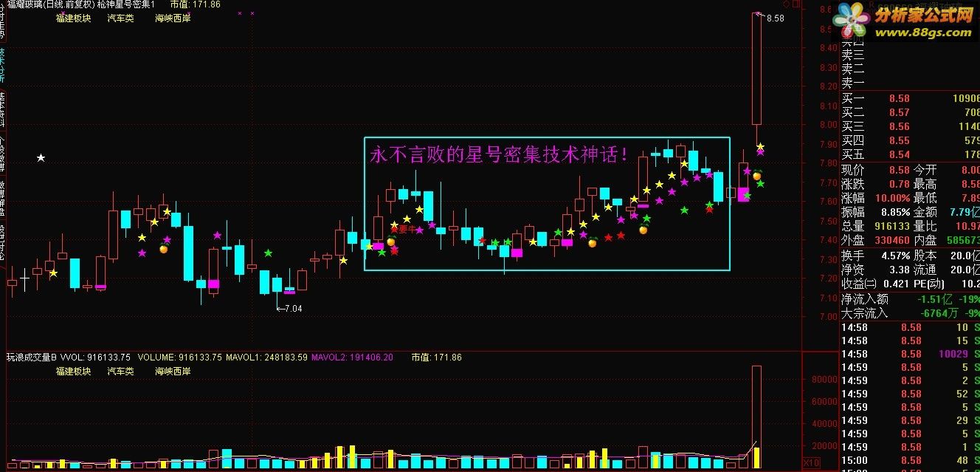Click the 15:00 trade row with volume 48
This screenshot has width=980, height=472.
tap(911, 460)
